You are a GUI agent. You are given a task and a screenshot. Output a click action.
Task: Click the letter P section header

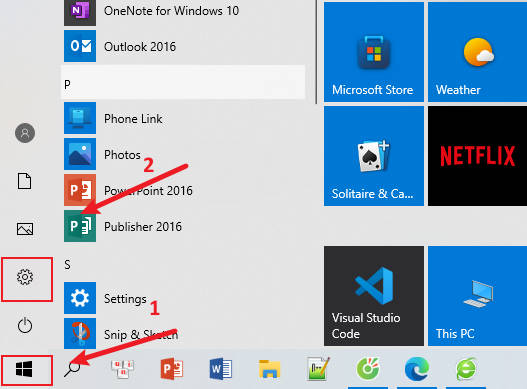pos(183,82)
